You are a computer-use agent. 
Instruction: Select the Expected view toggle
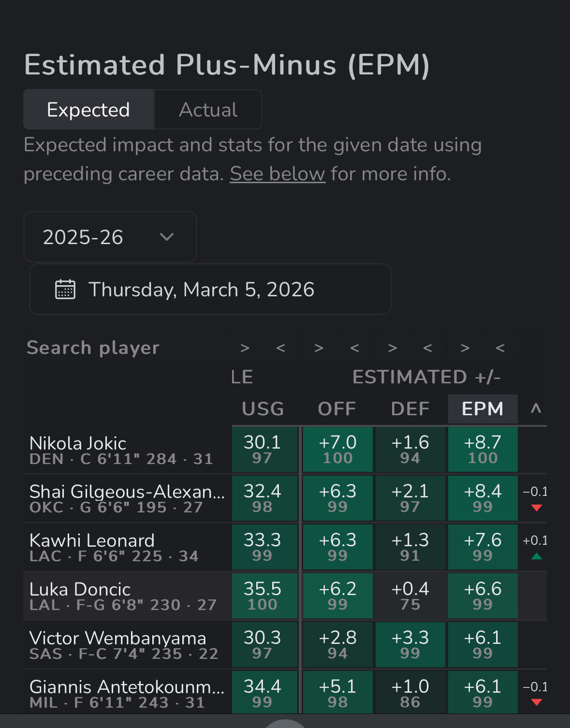[88, 110]
